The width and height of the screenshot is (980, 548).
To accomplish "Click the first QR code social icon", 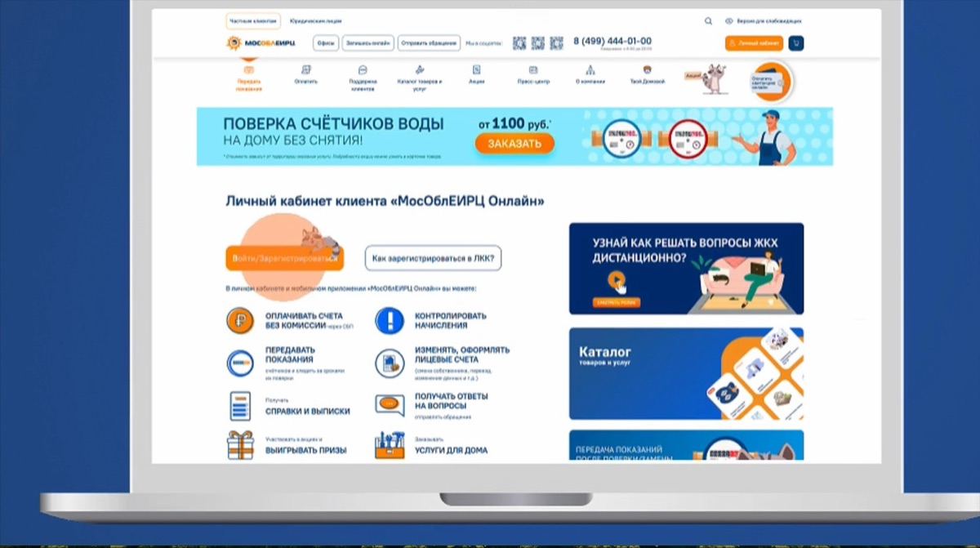I will (x=519, y=43).
